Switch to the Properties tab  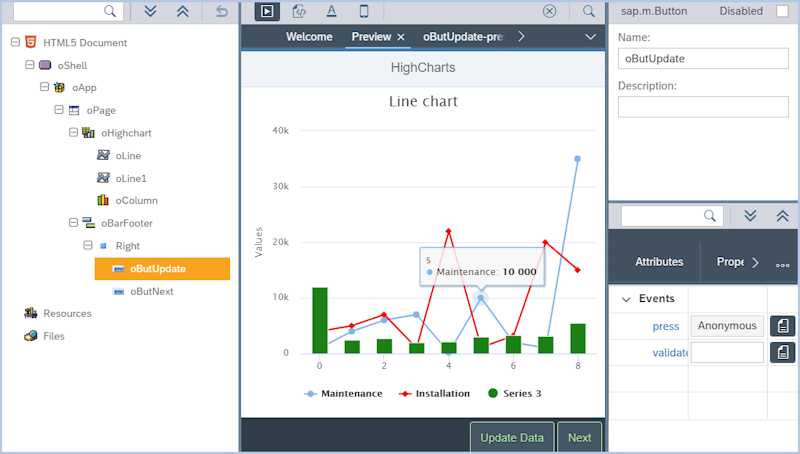click(x=730, y=262)
